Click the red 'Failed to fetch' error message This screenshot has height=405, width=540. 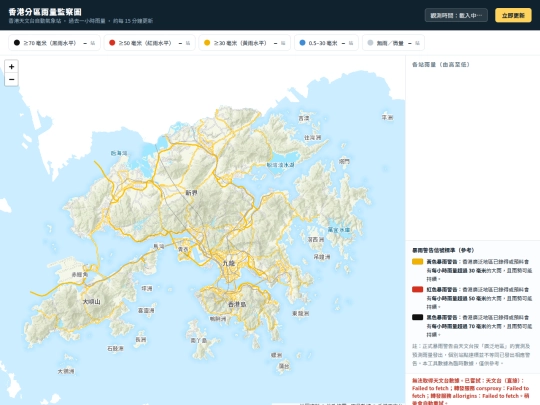coord(470,392)
